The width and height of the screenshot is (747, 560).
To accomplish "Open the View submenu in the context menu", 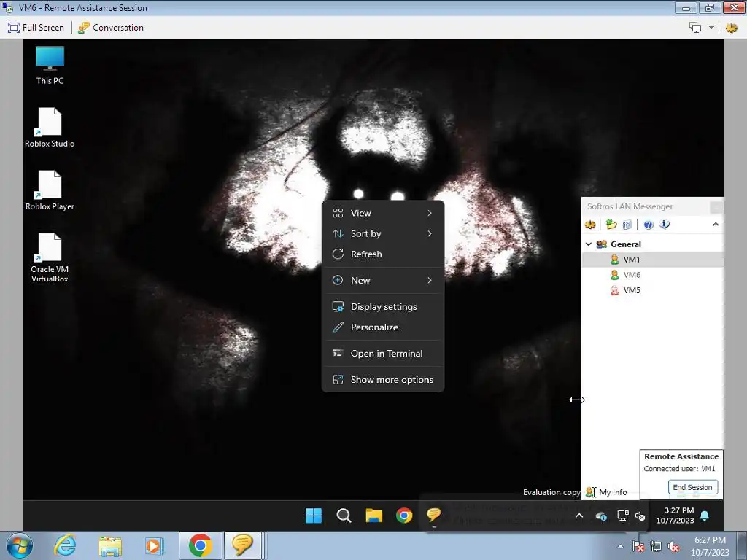I will coord(383,213).
